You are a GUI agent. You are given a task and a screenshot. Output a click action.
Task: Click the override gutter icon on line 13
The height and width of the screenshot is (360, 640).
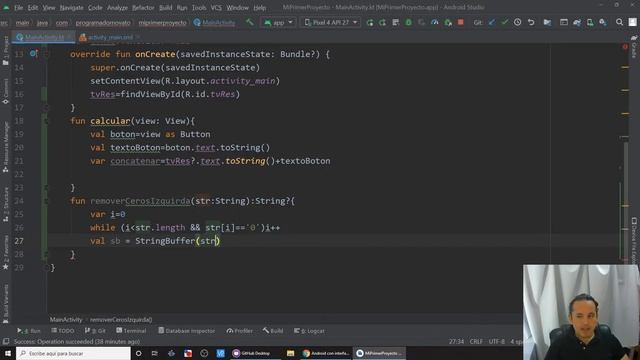click(x=33, y=53)
